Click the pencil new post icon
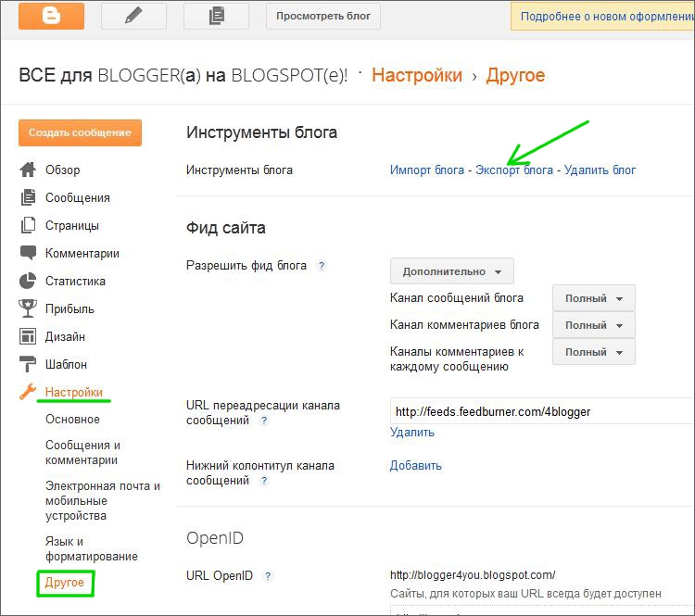Image resolution: width=695 pixels, height=616 pixels. pyautogui.click(x=133, y=16)
